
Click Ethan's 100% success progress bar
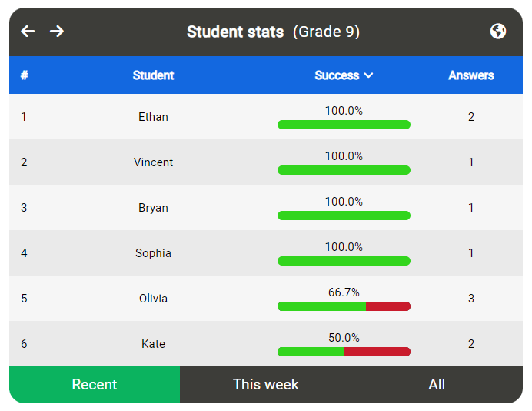(x=344, y=125)
